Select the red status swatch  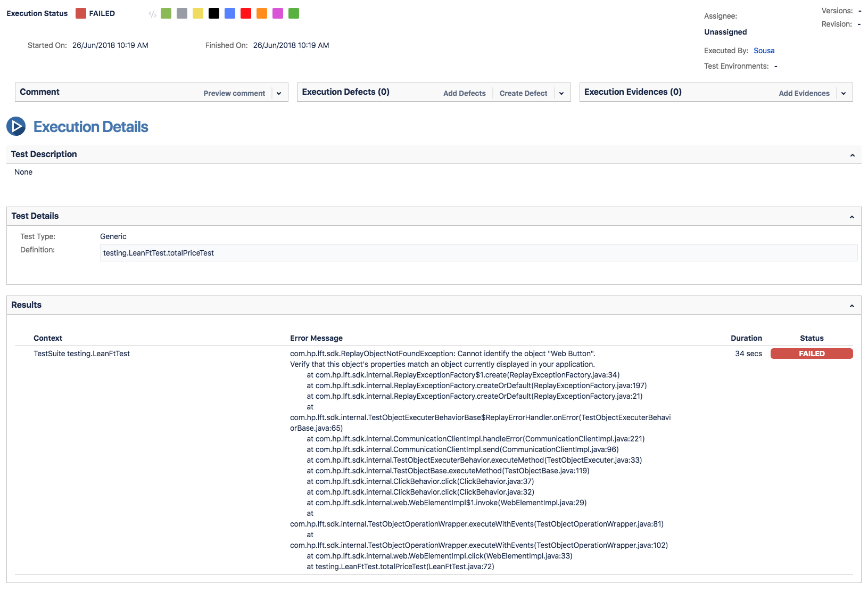pos(246,13)
